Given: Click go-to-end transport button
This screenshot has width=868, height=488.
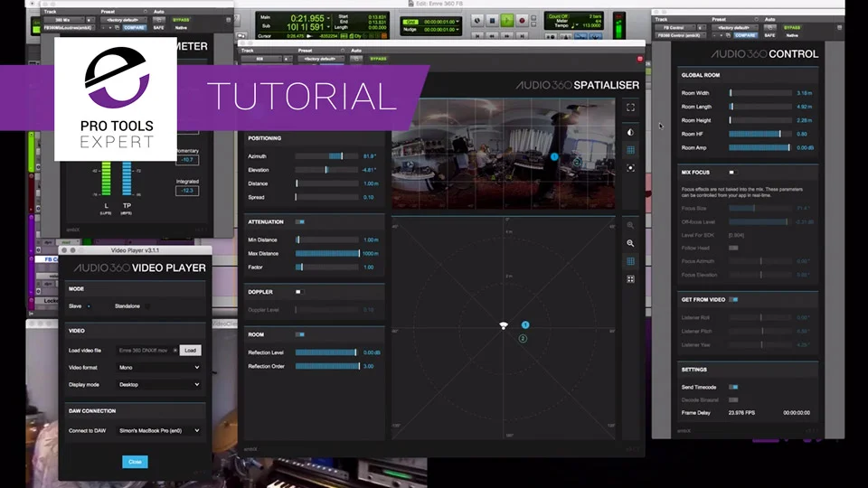Looking at the screenshot, I should tap(522, 36).
